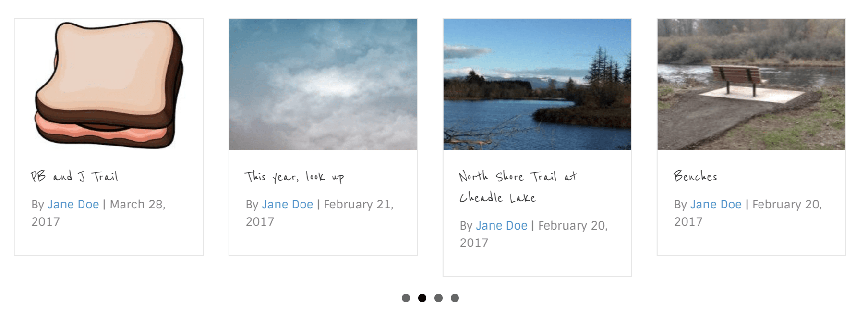The width and height of the screenshot is (868, 316).
Task: Click the riverside bench photo thumbnail
Action: click(751, 84)
